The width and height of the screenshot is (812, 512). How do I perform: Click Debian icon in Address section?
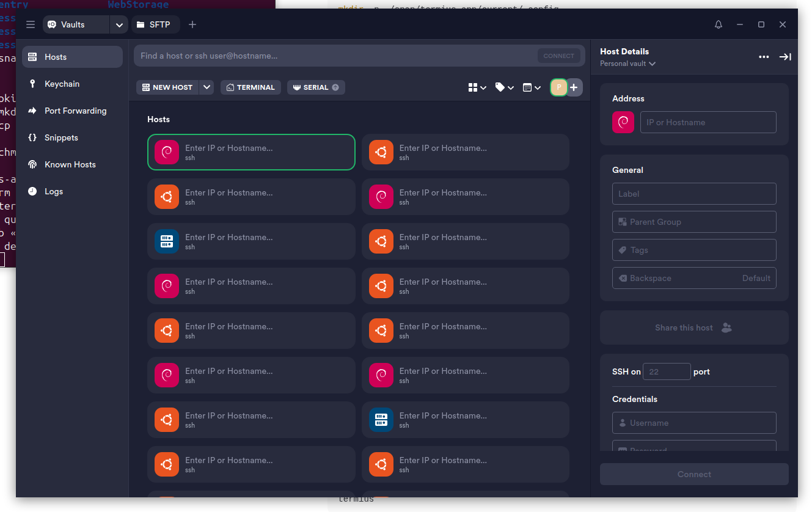pos(623,122)
